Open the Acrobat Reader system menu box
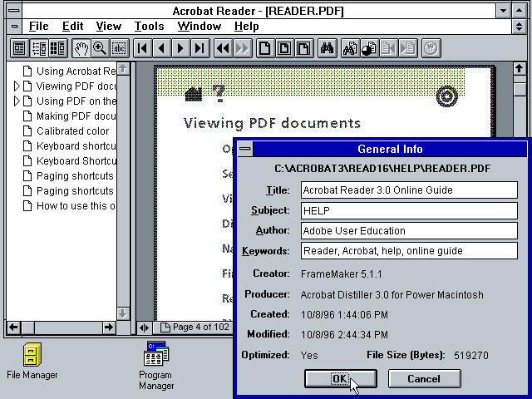 (x=14, y=11)
